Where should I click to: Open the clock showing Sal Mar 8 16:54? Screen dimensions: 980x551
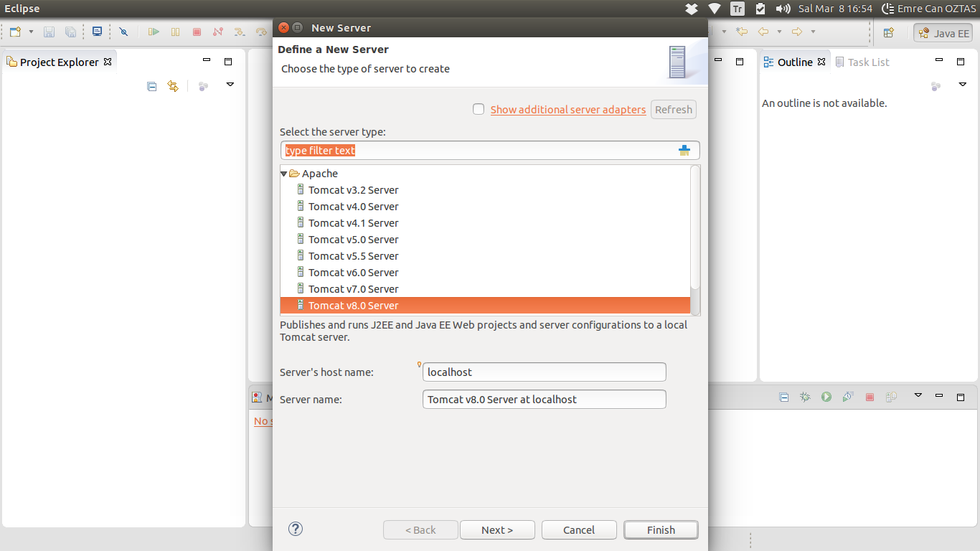click(835, 9)
